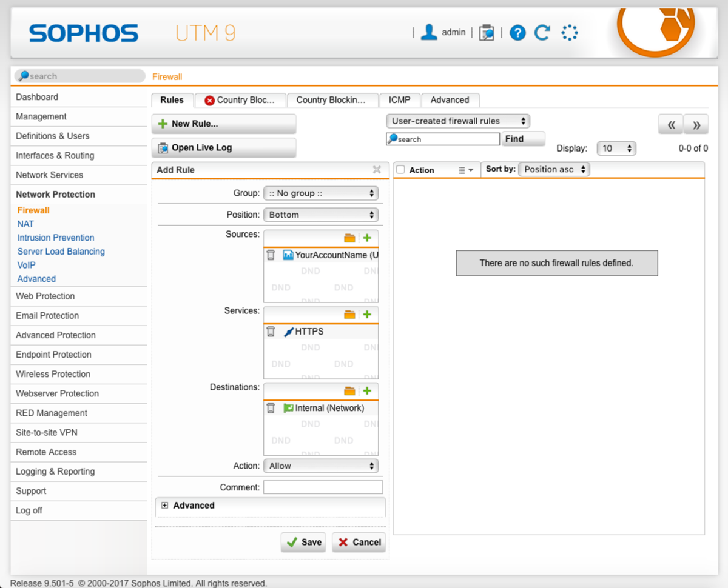Click the HTTPS service plug icon
The image size is (728, 588).
point(288,332)
